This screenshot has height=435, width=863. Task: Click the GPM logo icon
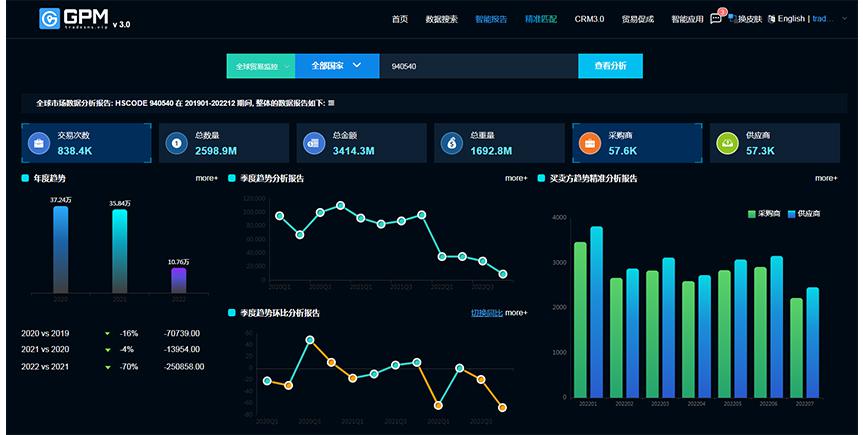click(x=50, y=18)
